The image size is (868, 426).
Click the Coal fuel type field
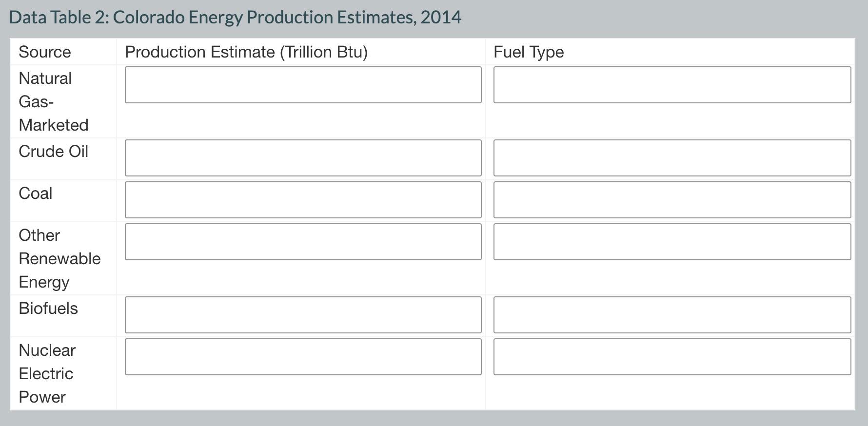pyautogui.click(x=673, y=199)
